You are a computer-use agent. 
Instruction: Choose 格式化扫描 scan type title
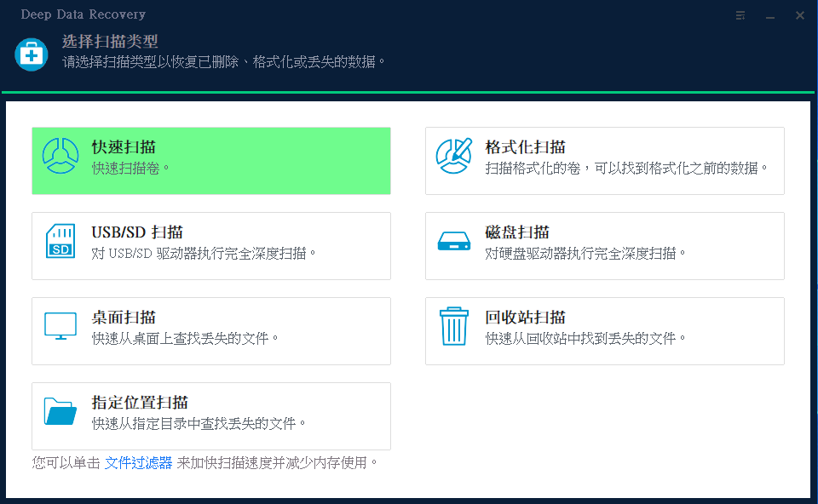click(x=525, y=147)
